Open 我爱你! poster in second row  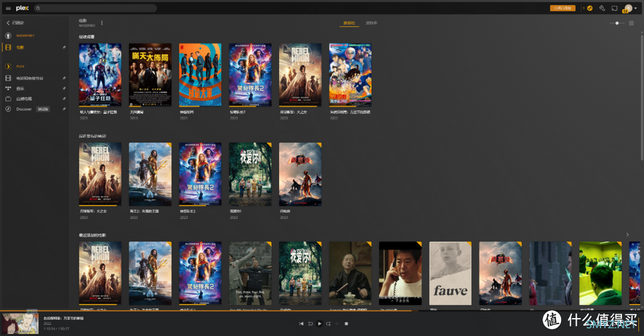[250, 174]
